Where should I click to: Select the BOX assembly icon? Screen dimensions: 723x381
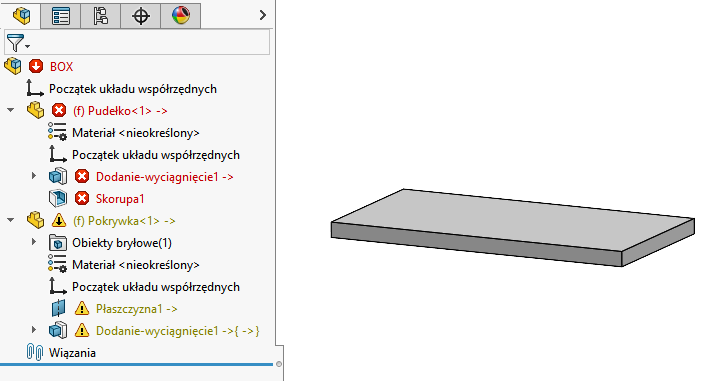13,66
